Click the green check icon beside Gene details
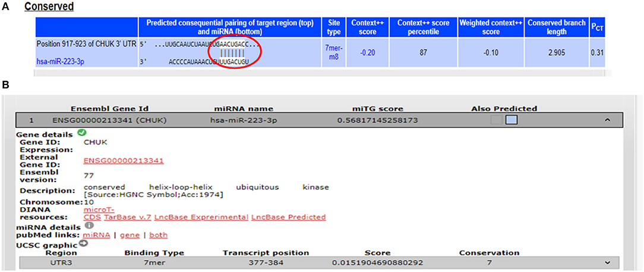Image resolution: width=644 pixels, height=272 pixels. pyautogui.click(x=81, y=133)
